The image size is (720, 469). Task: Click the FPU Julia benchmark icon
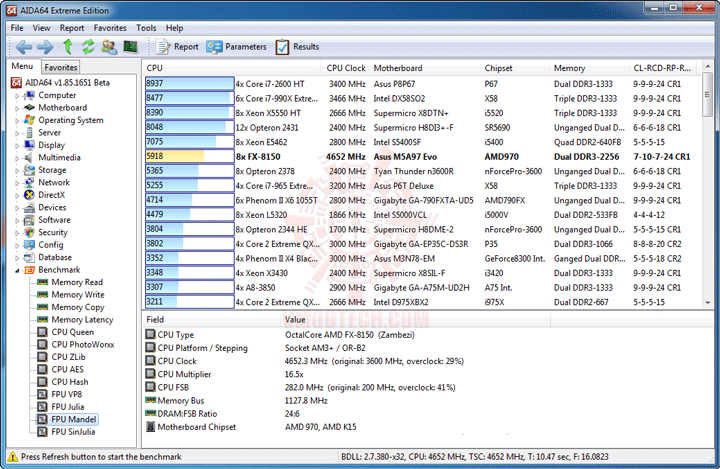[x=42, y=407]
